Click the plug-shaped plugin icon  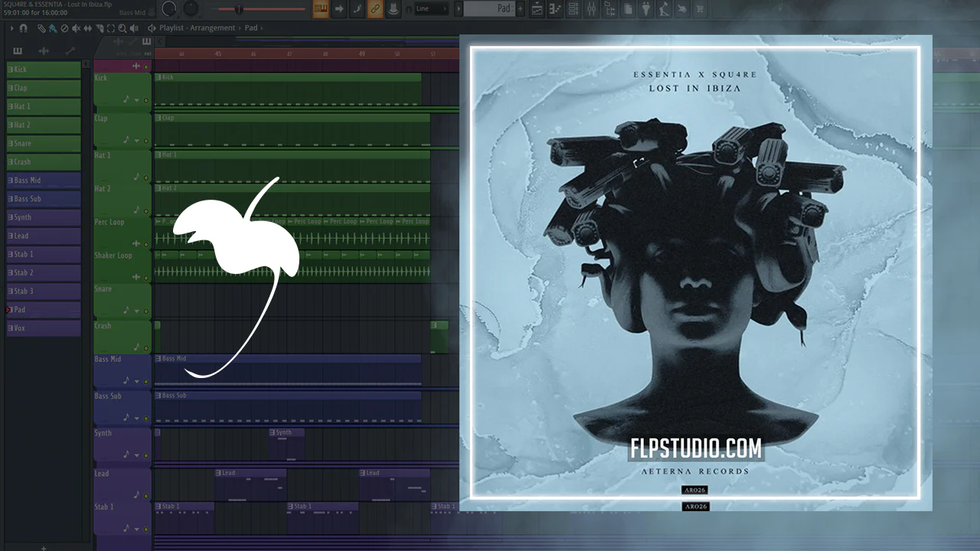(x=645, y=9)
